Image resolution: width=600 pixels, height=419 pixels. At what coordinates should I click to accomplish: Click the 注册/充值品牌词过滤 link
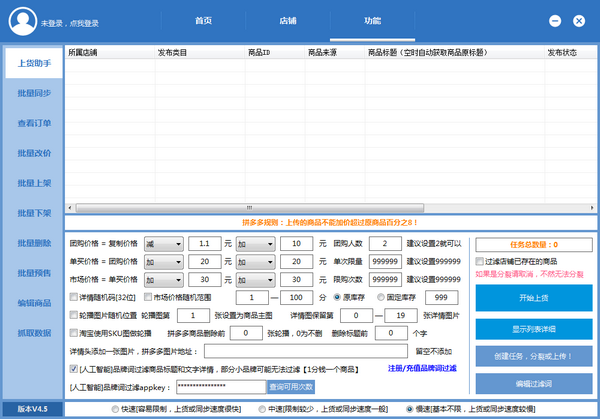point(424,368)
